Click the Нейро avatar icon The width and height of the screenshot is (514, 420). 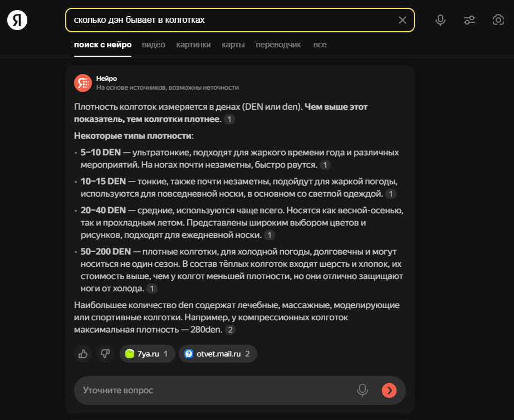pos(83,83)
